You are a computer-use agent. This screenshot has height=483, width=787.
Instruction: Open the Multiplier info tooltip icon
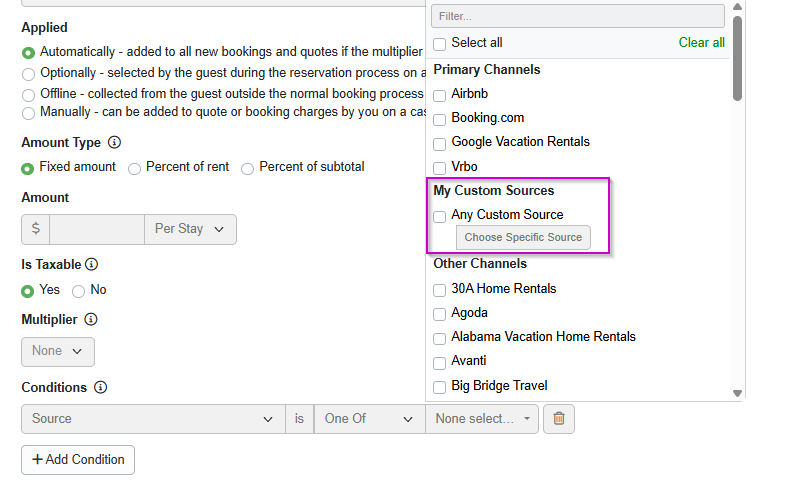pos(91,319)
